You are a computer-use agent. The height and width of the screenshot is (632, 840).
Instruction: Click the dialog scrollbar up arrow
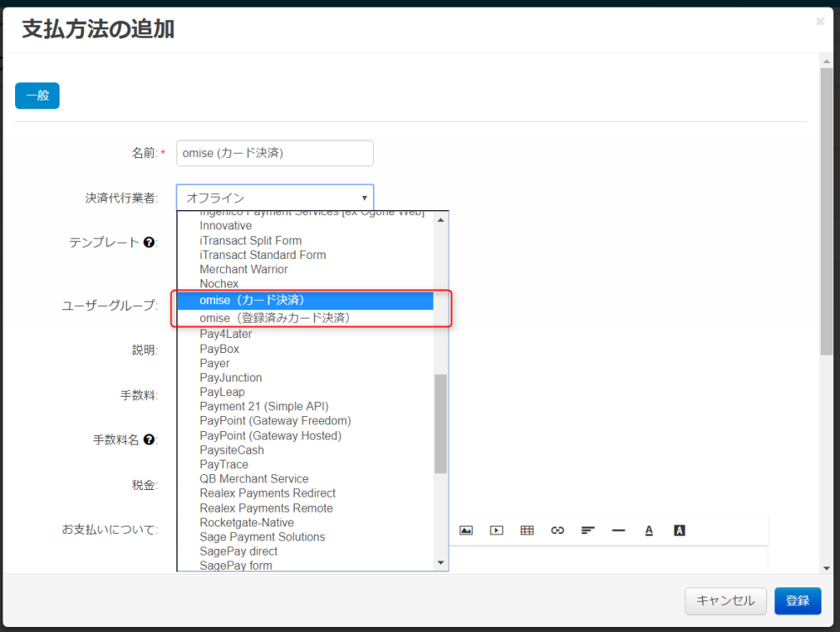(826, 61)
